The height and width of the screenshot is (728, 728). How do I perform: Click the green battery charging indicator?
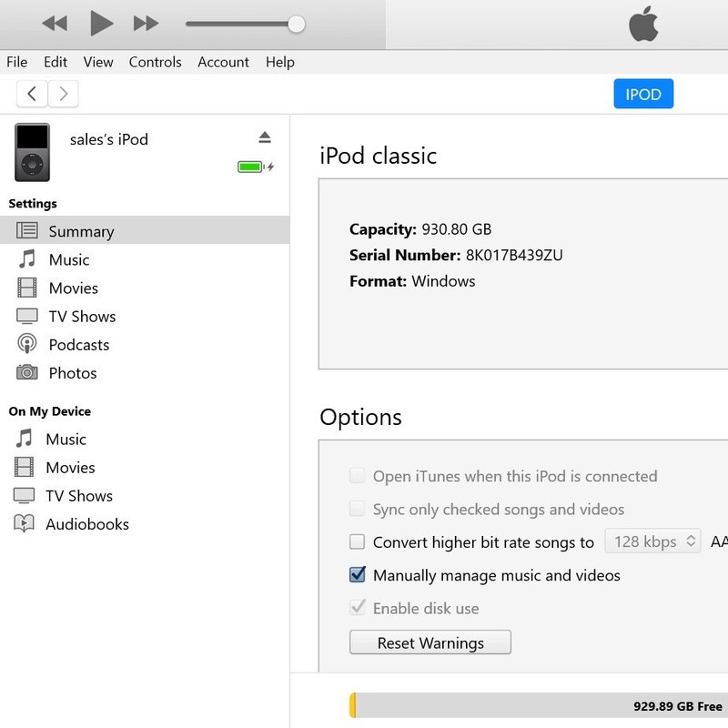(256, 167)
